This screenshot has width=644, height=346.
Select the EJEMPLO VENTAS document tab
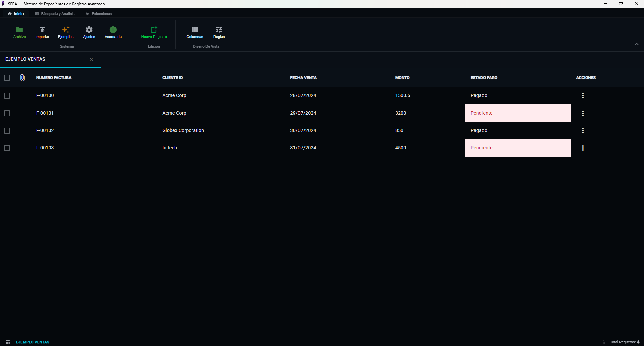[25, 59]
